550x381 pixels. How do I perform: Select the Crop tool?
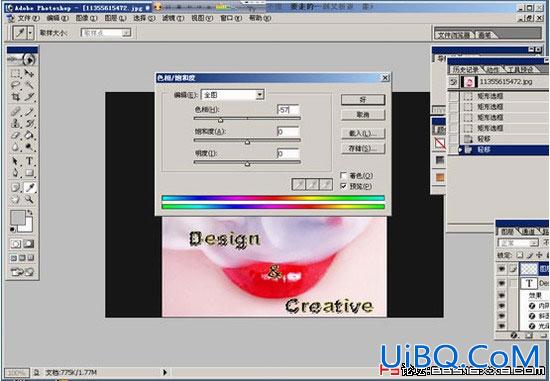[x=15, y=96]
